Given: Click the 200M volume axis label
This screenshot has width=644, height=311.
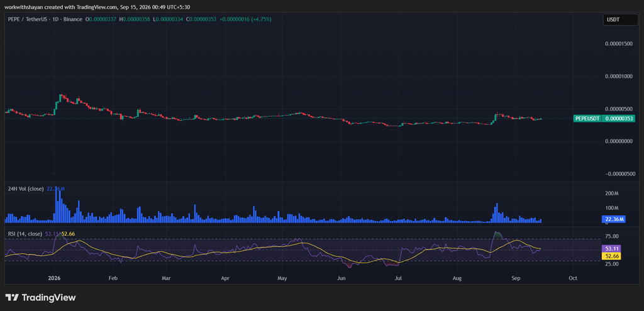Looking at the screenshot, I should point(613,194).
